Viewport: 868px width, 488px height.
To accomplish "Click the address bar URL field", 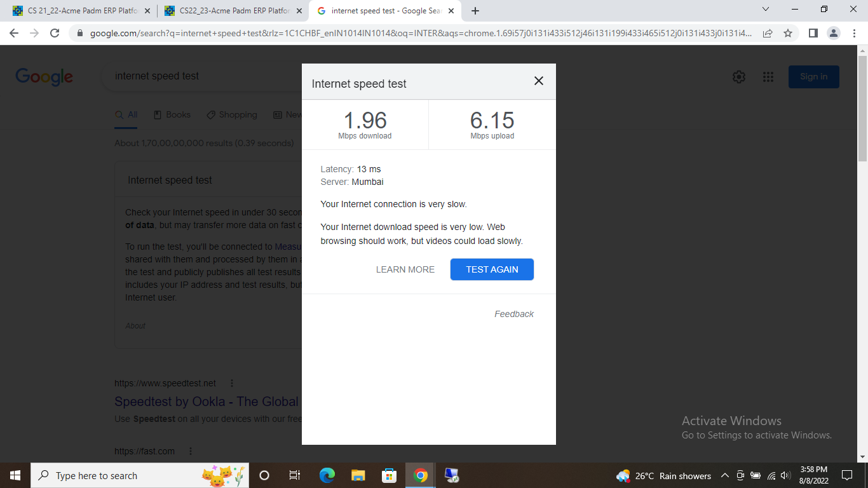I will (x=419, y=33).
